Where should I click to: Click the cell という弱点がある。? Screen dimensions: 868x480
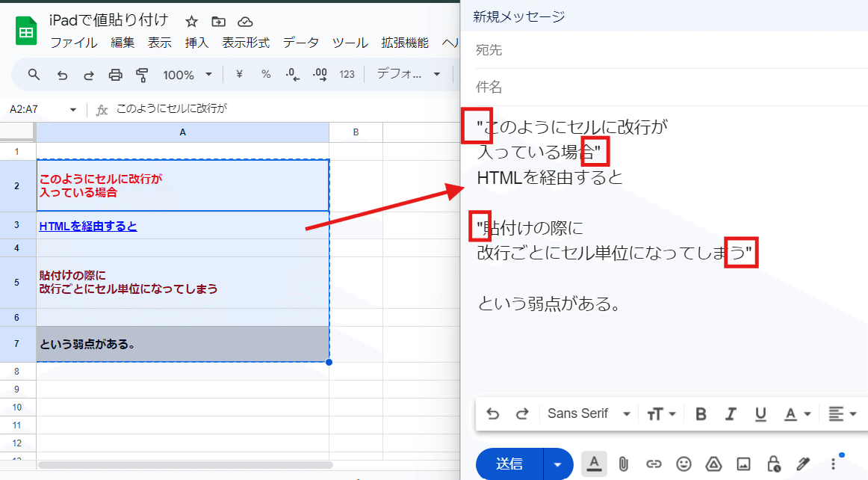[183, 344]
